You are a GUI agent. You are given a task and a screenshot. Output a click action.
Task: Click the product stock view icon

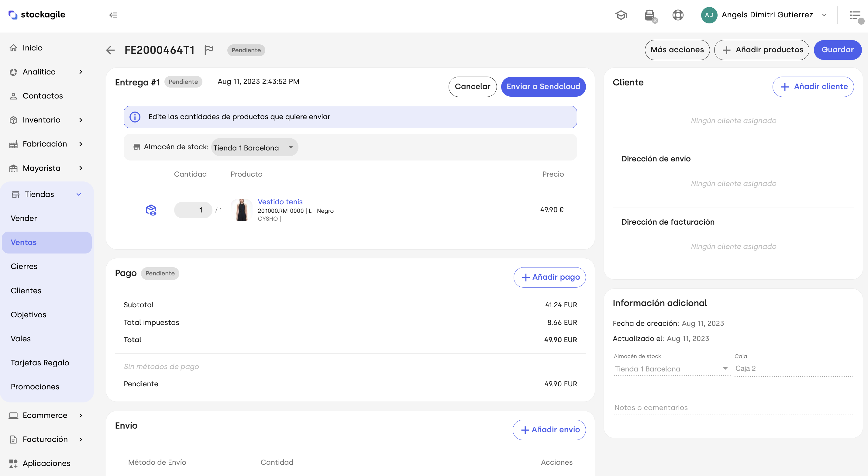click(151, 210)
